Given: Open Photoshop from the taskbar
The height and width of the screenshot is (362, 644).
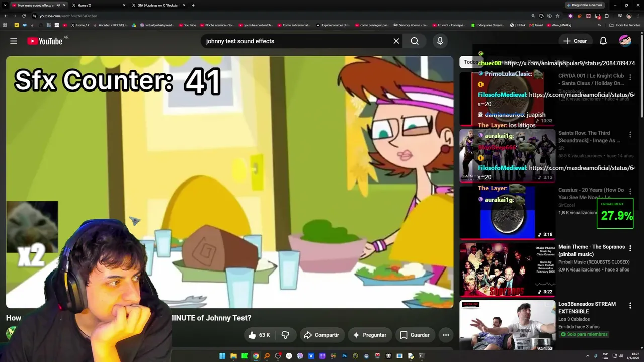Looking at the screenshot, I should pos(344,356).
